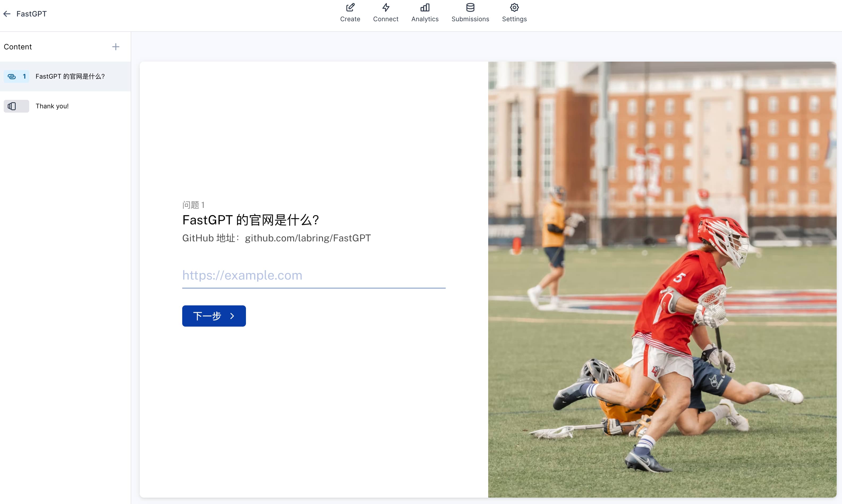Image resolution: width=842 pixels, height=504 pixels.
Task: Open the Submissions tab
Action: (470, 19)
